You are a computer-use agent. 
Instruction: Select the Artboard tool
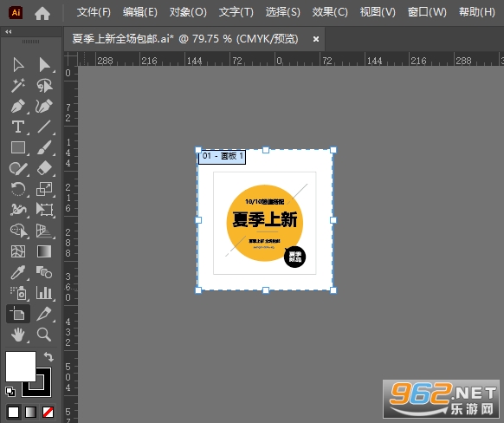pyautogui.click(x=18, y=314)
